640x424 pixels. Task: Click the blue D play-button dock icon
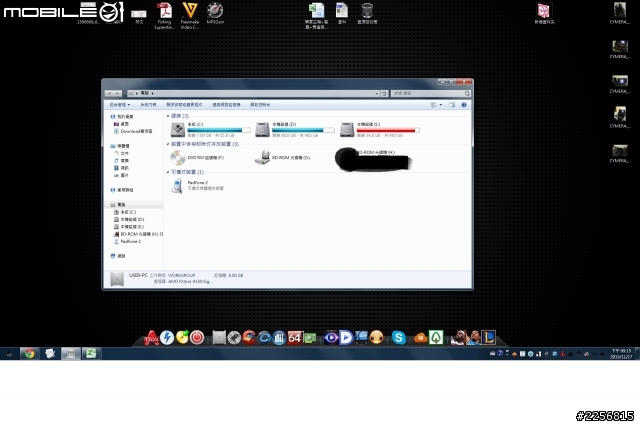click(346, 337)
